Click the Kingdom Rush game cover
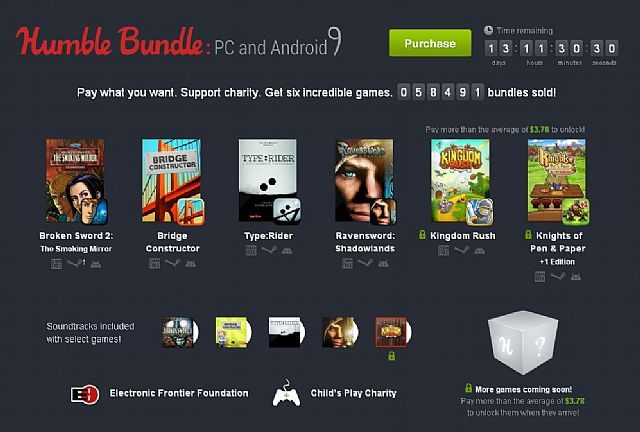Viewport: 640px width, 432px height. [x=462, y=182]
